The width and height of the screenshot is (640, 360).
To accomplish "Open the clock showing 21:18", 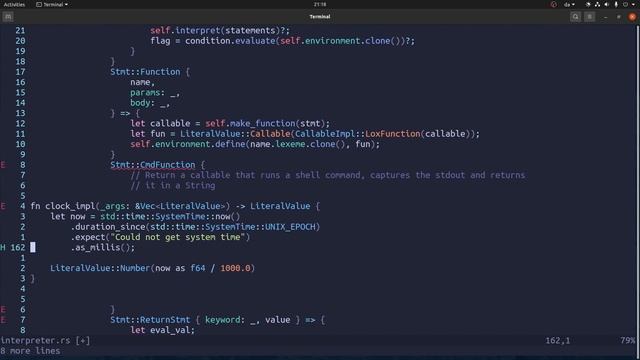I will 320,4.
